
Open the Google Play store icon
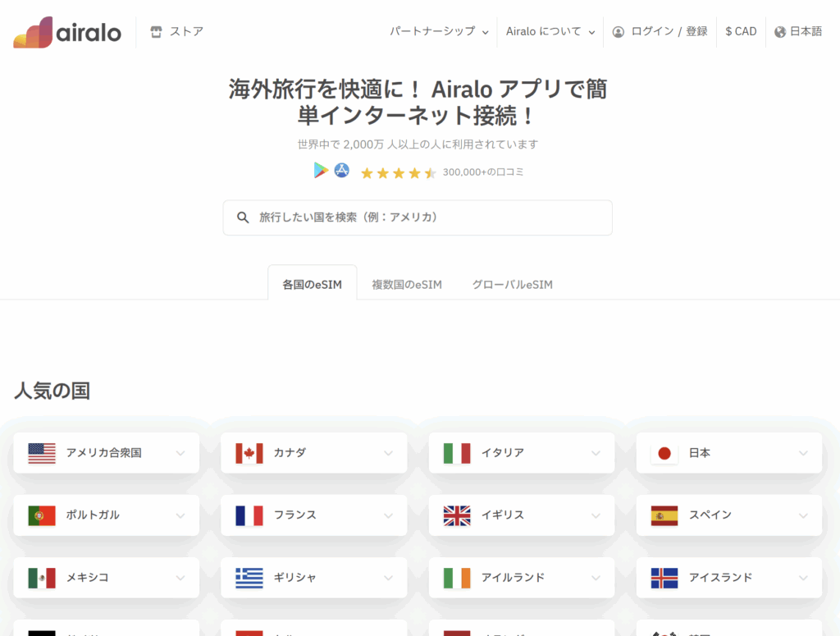coord(321,171)
